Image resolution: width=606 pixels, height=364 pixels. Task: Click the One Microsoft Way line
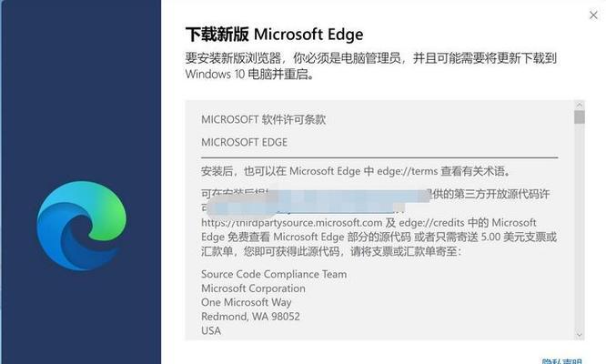[x=247, y=302]
